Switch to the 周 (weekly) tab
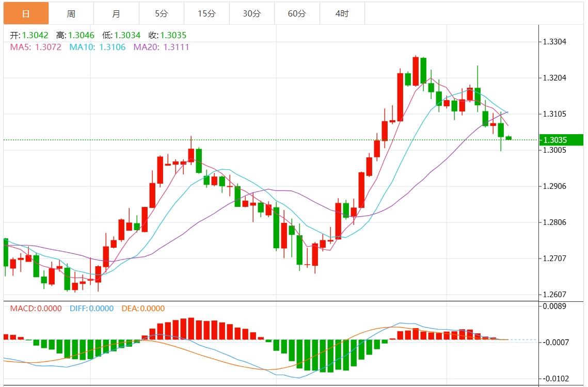 pyautogui.click(x=71, y=13)
